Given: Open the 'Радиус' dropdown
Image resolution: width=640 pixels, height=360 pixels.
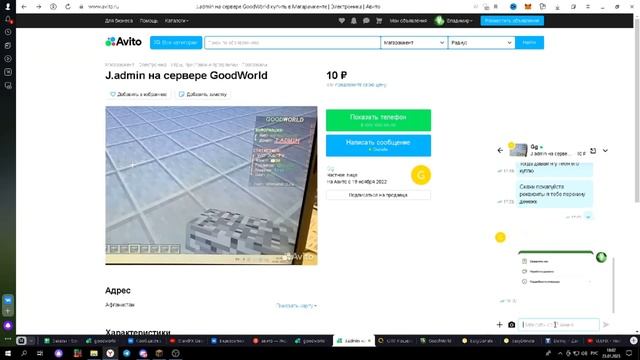Looking at the screenshot, I should [x=481, y=42].
